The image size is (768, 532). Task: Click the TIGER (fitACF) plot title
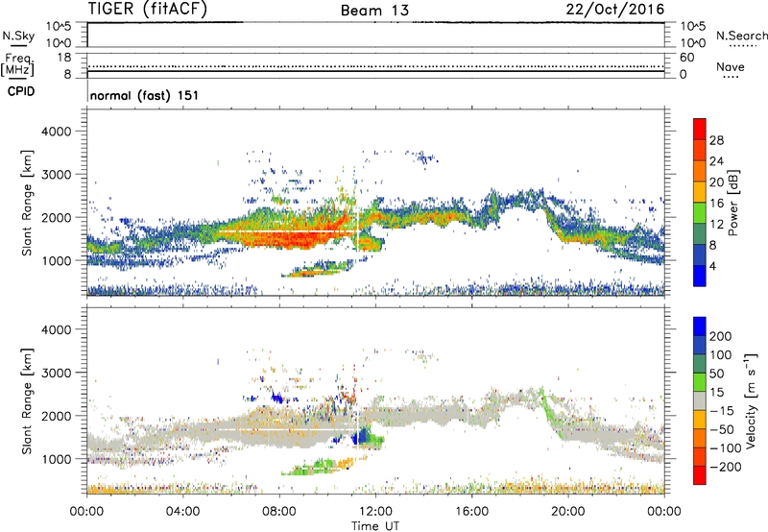148,9
